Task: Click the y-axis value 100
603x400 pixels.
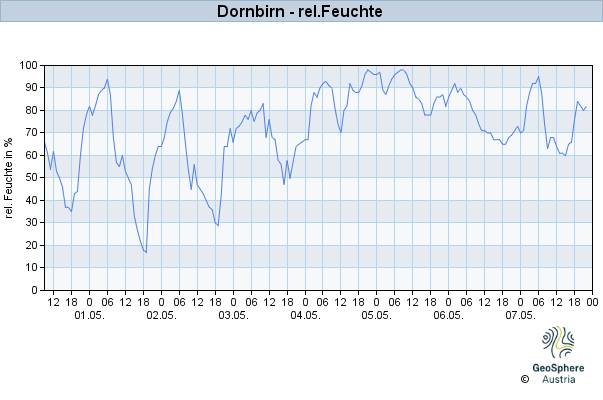Action: pyautogui.click(x=29, y=65)
